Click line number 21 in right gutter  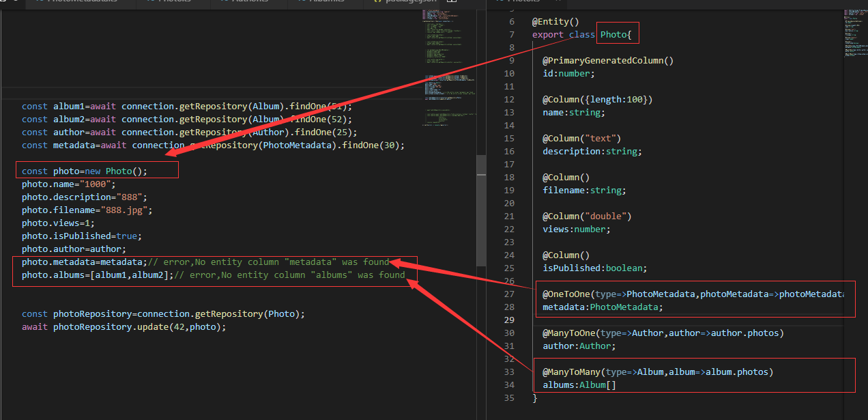point(510,216)
